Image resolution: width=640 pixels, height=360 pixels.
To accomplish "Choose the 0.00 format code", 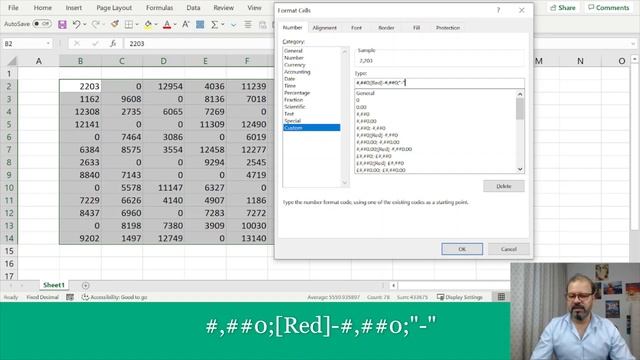I will tap(361, 107).
